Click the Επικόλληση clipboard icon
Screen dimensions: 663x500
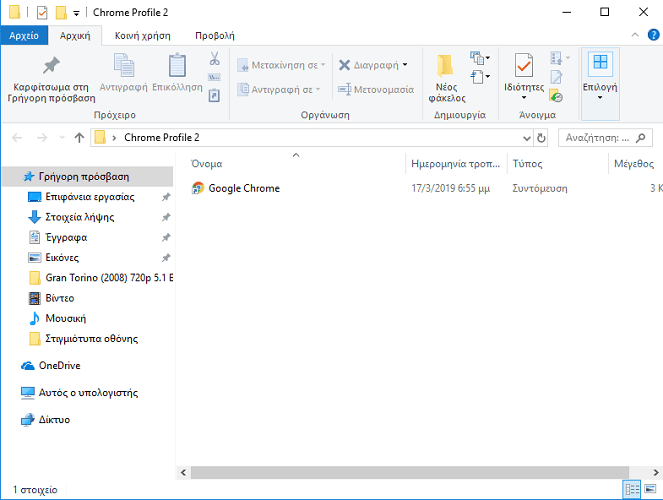pyautogui.click(x=177, y=65)
